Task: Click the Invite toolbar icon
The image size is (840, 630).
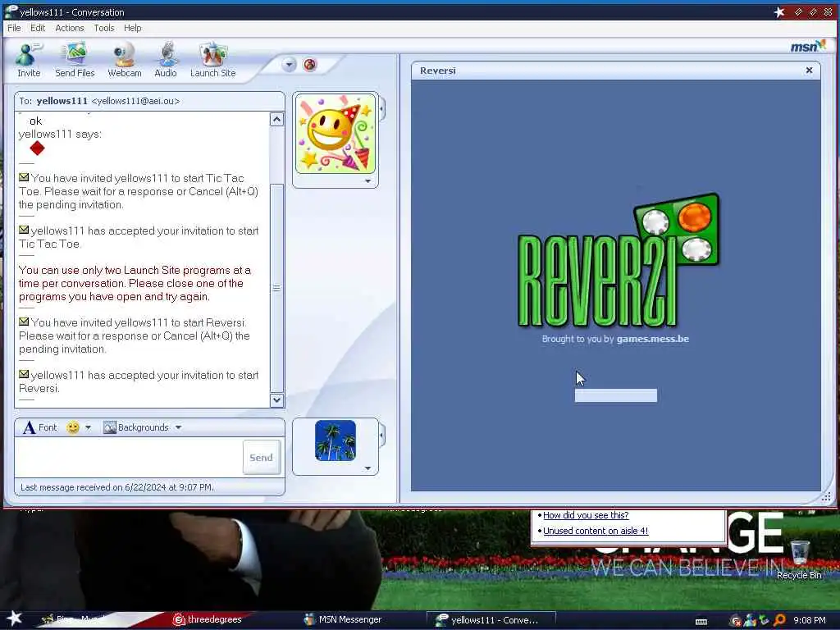Action: tap(29, 59)
